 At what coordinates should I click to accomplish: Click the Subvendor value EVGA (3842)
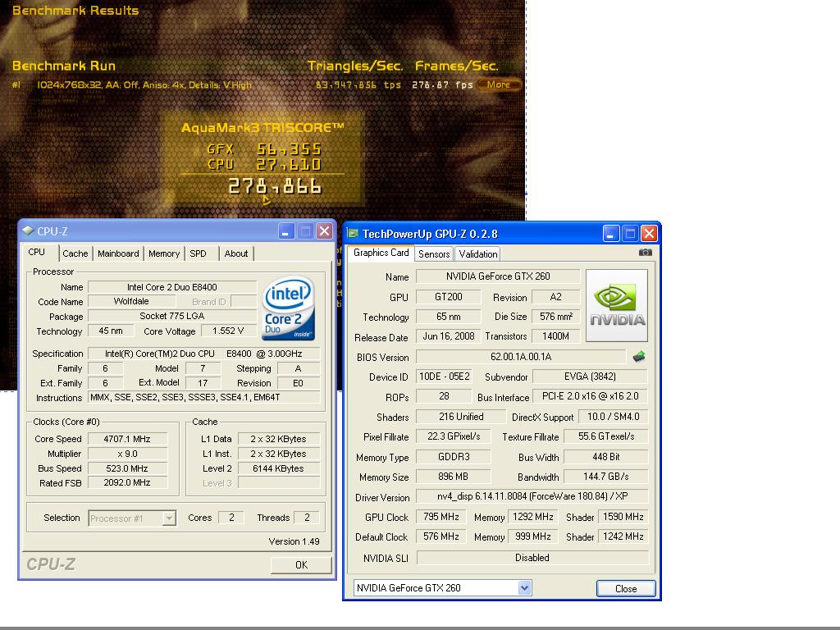pyautogui.click(x=590, y=377)
